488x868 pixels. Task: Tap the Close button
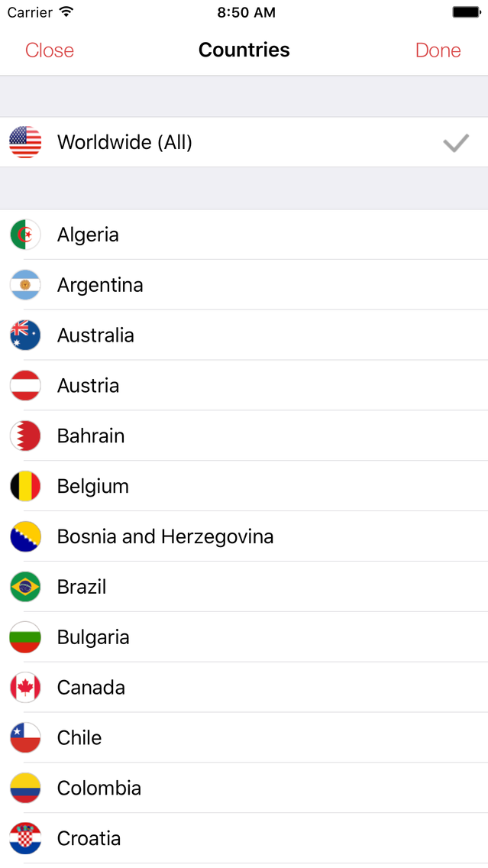pos(49,50)
